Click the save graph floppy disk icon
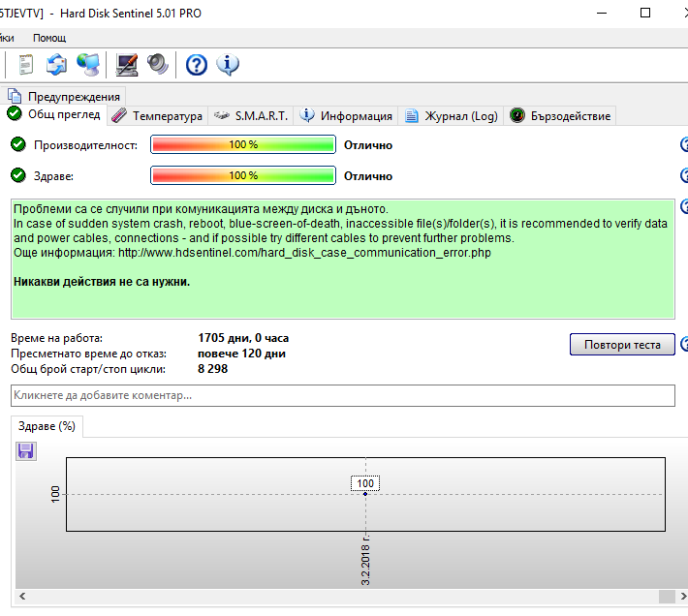The image size is (688, 616). [26, 451]
